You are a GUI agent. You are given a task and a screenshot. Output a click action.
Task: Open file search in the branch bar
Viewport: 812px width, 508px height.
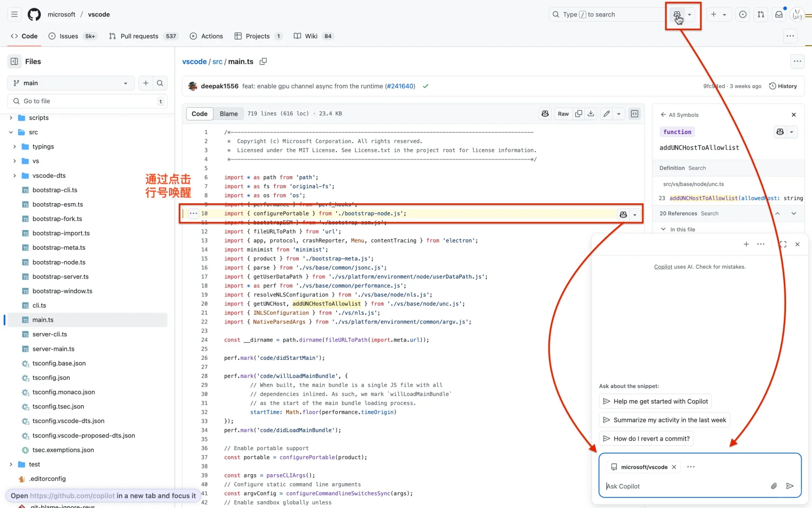pyautogui.click(x=160, y=83)
